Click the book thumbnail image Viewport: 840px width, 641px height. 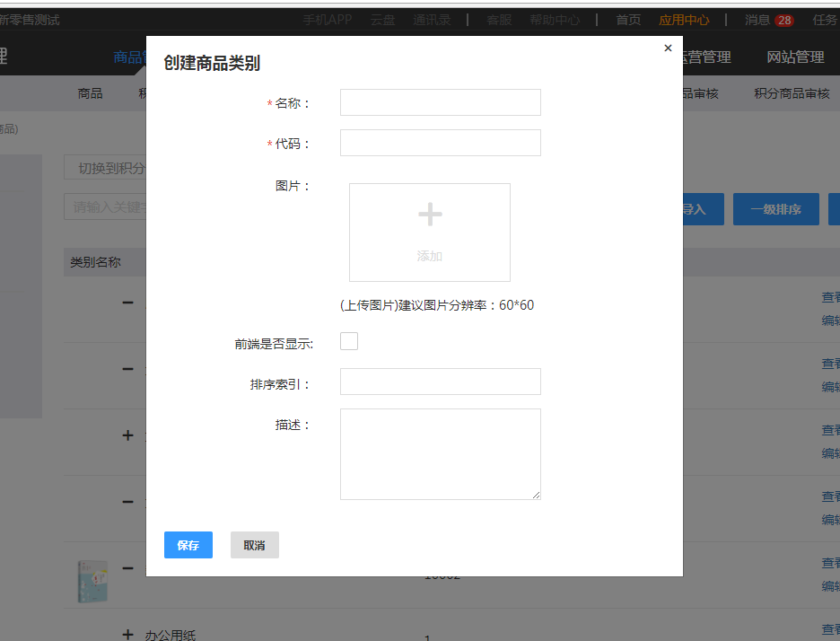point(92,582)
